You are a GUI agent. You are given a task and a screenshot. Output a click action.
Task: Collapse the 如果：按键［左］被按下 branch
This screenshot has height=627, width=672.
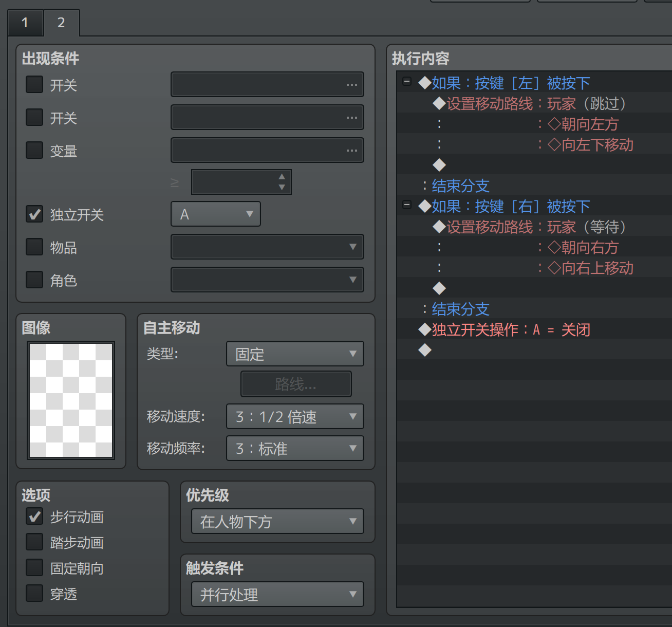click(407, 82)
